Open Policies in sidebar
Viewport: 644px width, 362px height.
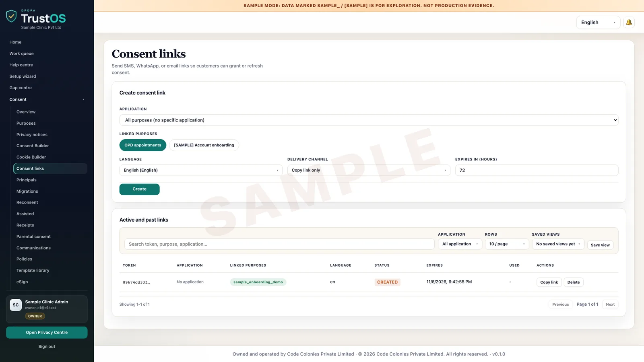(24, 259)
